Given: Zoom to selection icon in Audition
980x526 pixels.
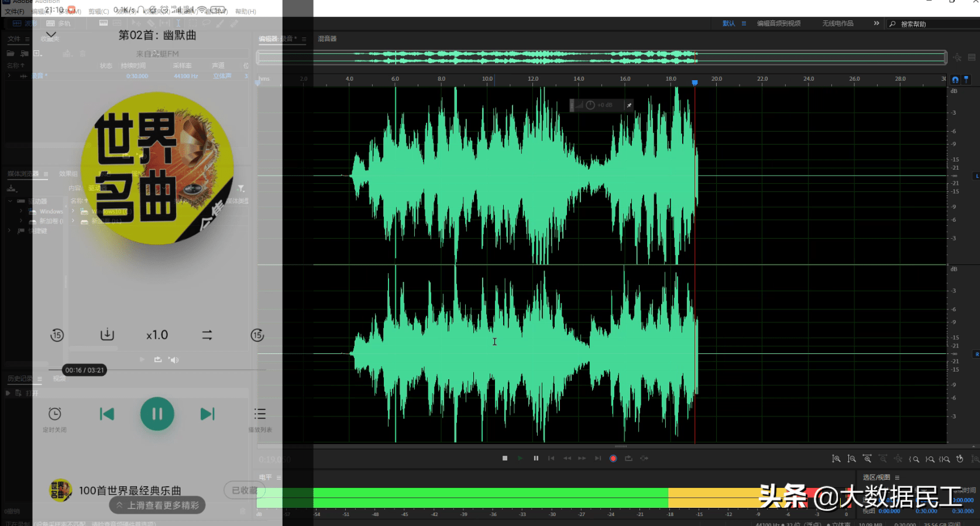Looking at the screenshot, I should pyautogui.click(x=944, y=459).
